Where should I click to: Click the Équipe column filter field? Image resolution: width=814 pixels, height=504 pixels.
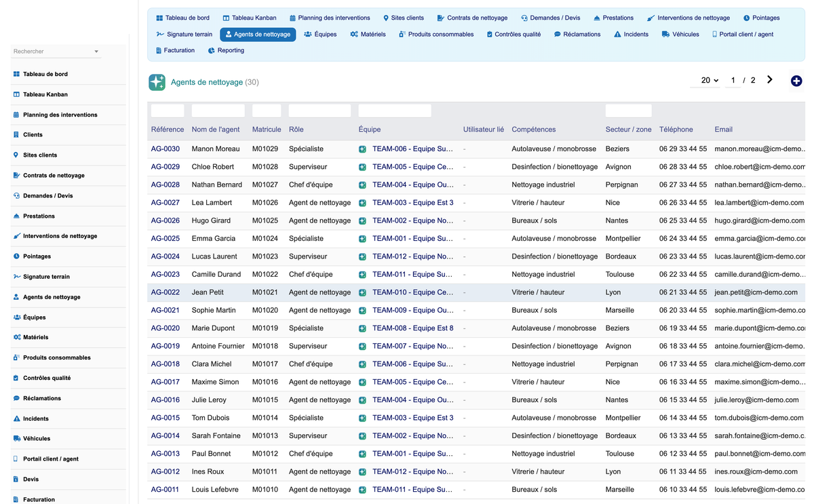(x=395, y=111)
